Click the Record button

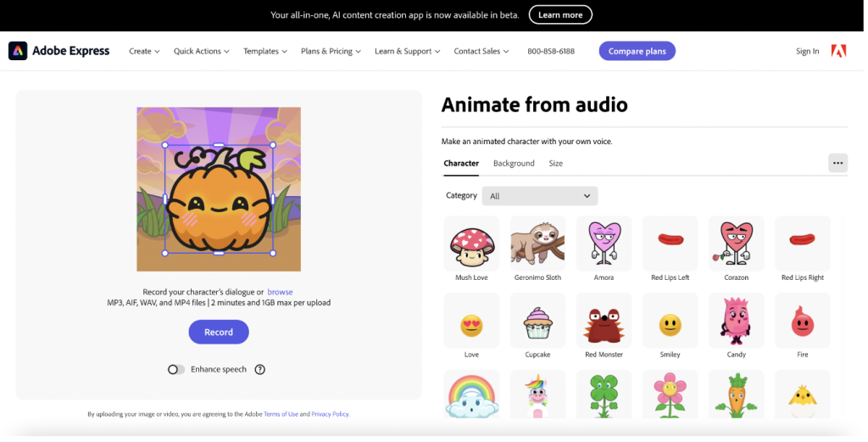pos(219,333)
